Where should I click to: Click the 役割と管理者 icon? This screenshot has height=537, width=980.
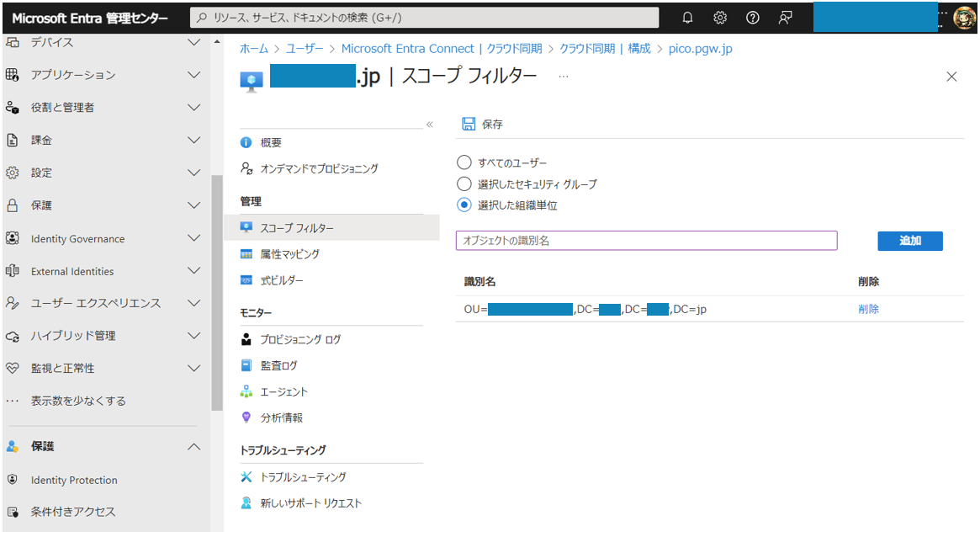[x=13, y=108]
